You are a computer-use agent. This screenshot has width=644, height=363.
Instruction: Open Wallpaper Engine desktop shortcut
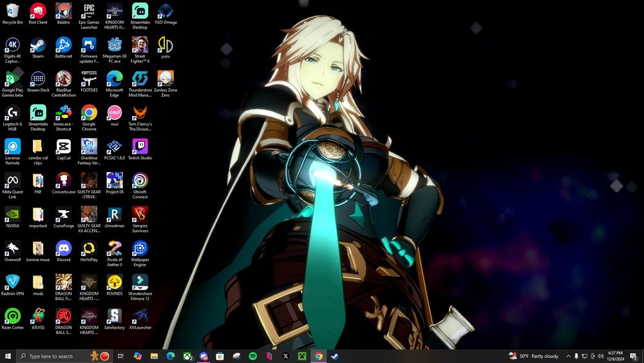point(140,253)
